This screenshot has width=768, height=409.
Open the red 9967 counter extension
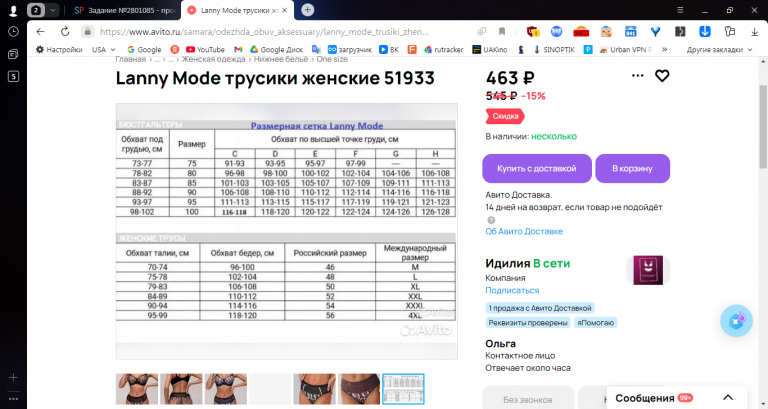click(x=581, y=32)
